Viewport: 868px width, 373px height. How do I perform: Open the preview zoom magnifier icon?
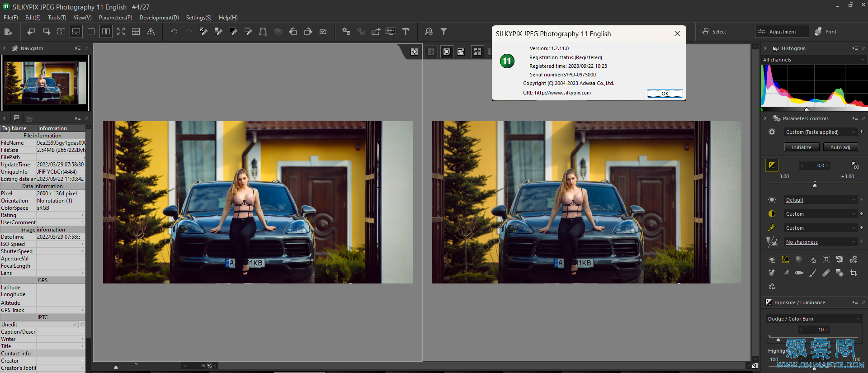tap(447, 52)
